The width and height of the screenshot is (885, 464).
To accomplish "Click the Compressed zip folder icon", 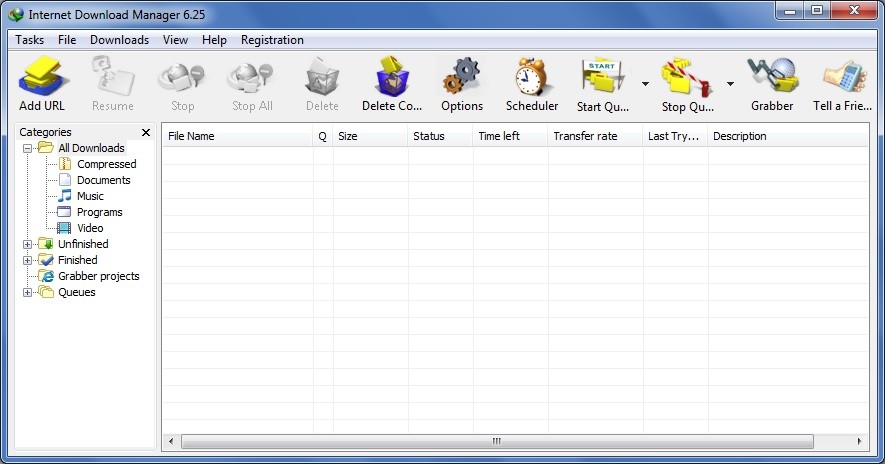I will 65,164.
